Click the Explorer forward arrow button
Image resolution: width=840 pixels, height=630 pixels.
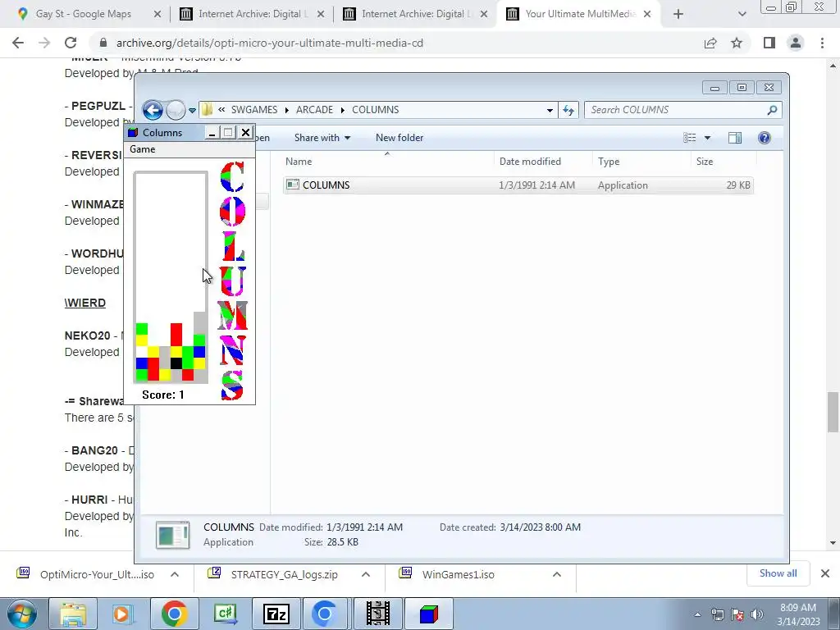pos(176,111)
